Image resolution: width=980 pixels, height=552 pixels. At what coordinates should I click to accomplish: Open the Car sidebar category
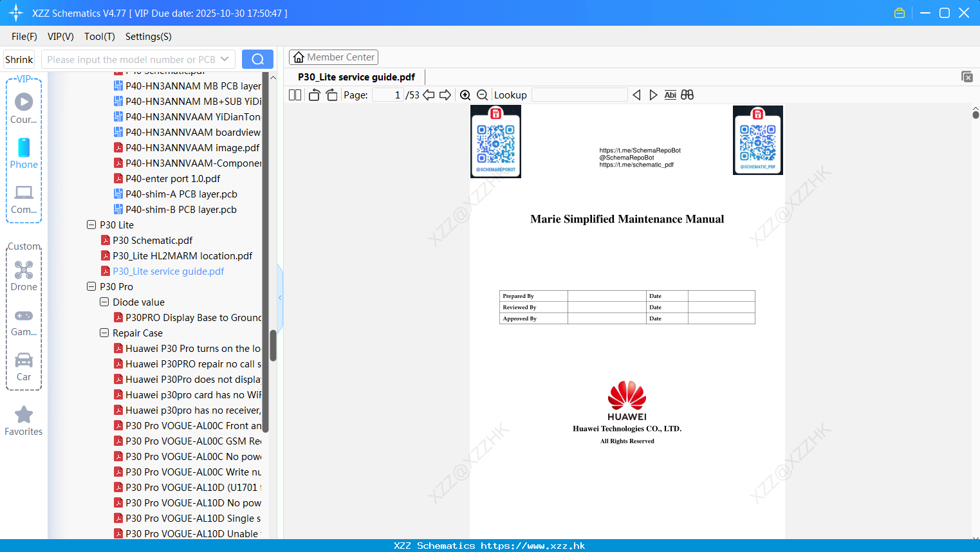24,367
